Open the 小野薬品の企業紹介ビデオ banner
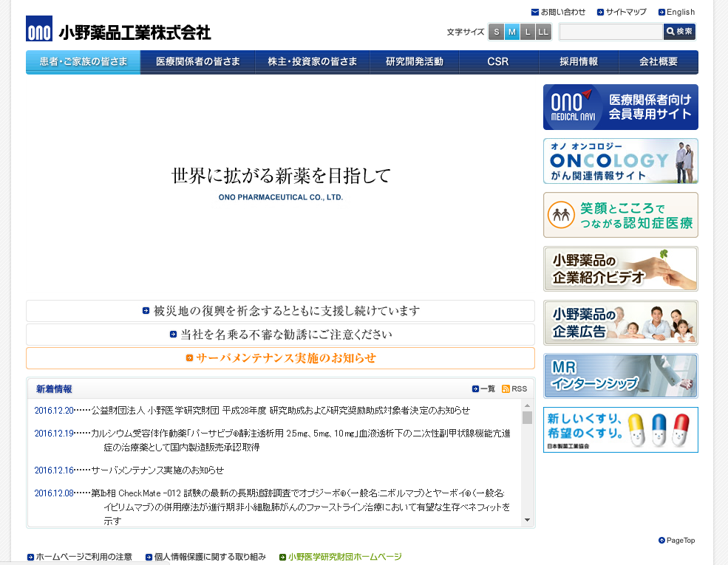Viewport: 728px width, 565px height. [x=621, y=269]
